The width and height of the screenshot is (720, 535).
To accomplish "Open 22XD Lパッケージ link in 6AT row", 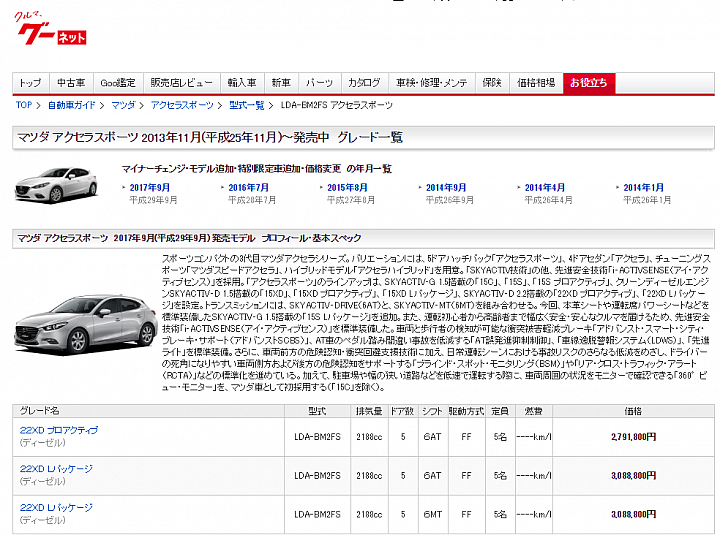I will coord(56,469).
